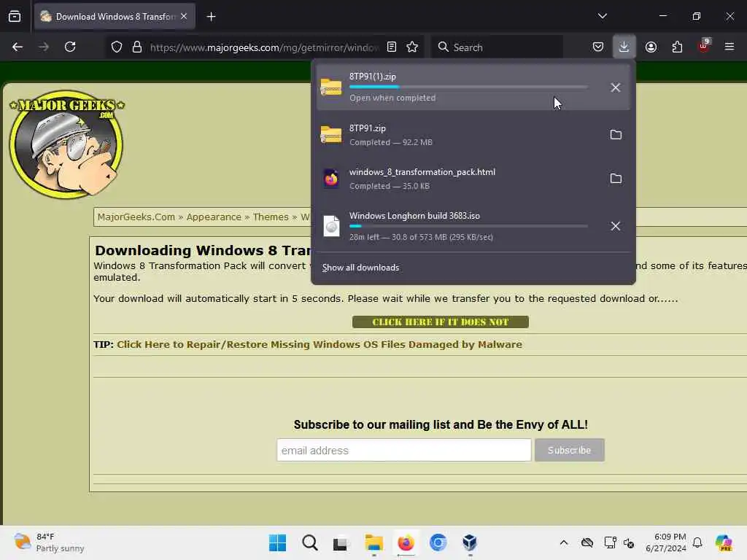The width and height of the screenshot is (747, 560).
Task: Open Firefox View recent browsing icon
Action: coord(15,16)
